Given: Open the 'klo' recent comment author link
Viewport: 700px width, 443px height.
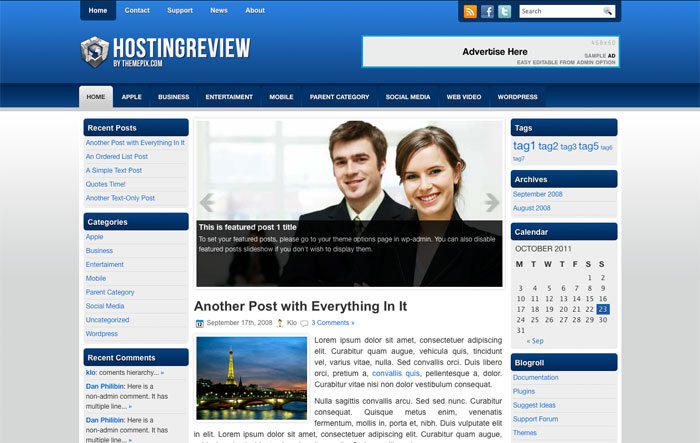Looking at the screenshot, I should click(91, 372).
